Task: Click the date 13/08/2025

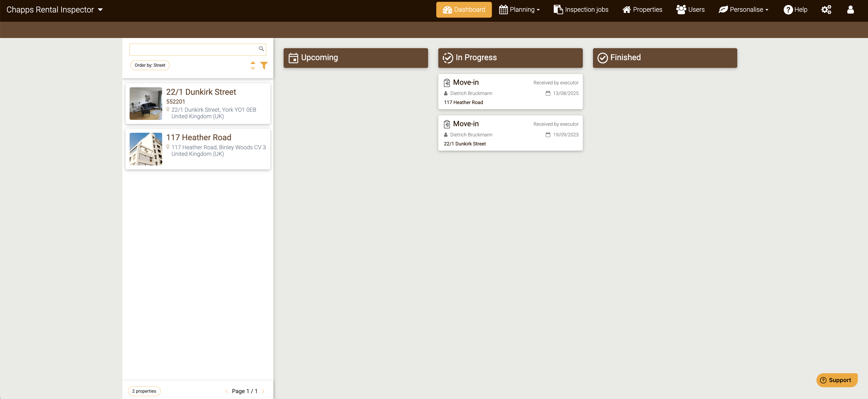Action: point(566,93)
